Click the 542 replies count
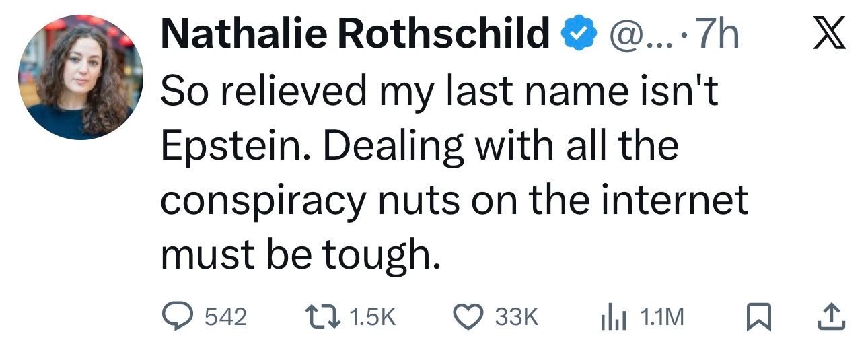The image size is (868, 344). tap(225, 317)
